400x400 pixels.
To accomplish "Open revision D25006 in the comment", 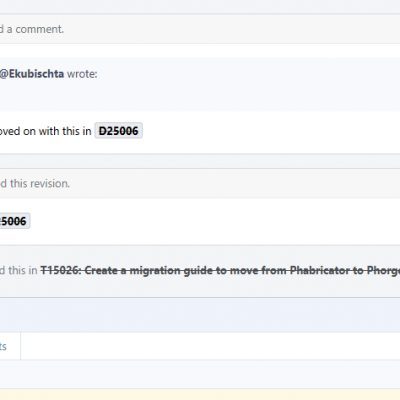I will [x=118, y=131].
